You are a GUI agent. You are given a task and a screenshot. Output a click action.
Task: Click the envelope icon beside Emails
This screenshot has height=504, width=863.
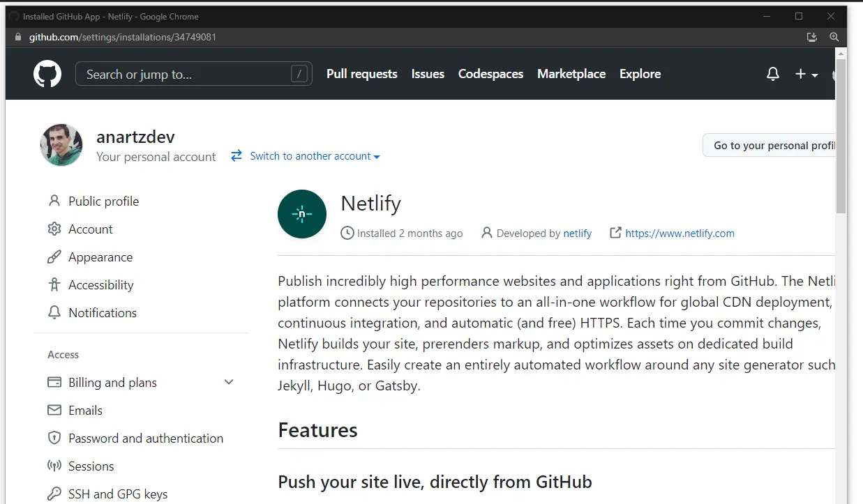pos(54,410)
